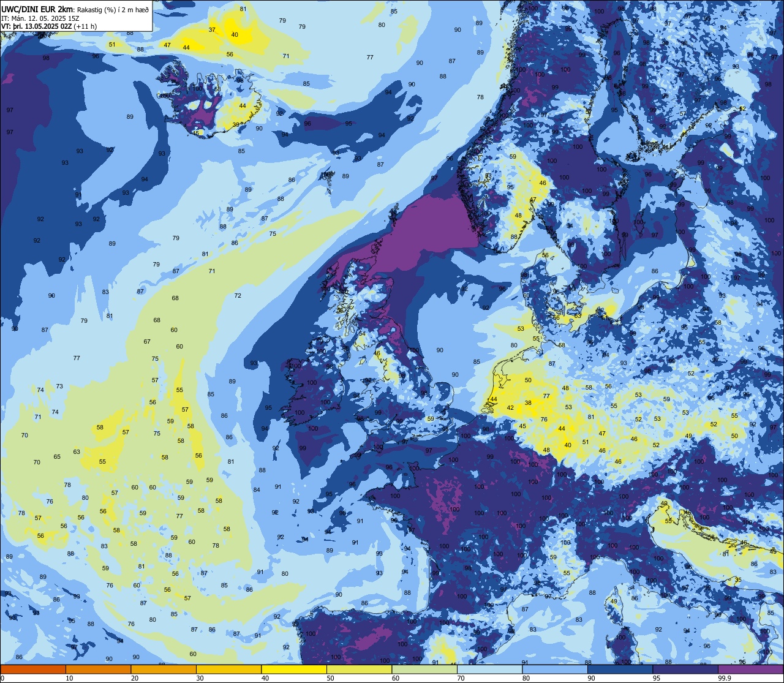Image resolution: width=784 pixels, height=683 pixels.
Task: Click the value "67" in the mid-Atlantic yellow band
Action: coord(147,342)
